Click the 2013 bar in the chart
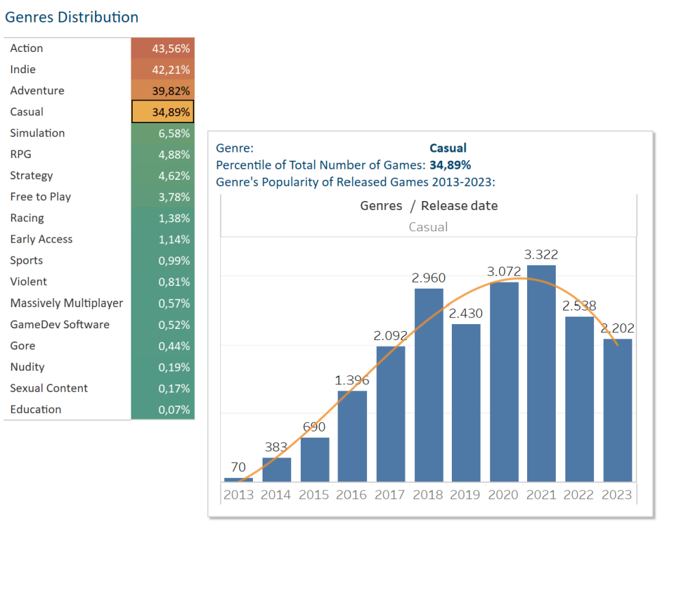 [x=239, y=479]
